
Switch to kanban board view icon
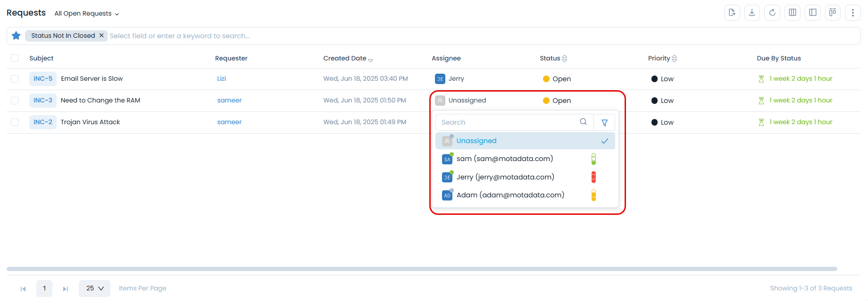pos(833,13)
